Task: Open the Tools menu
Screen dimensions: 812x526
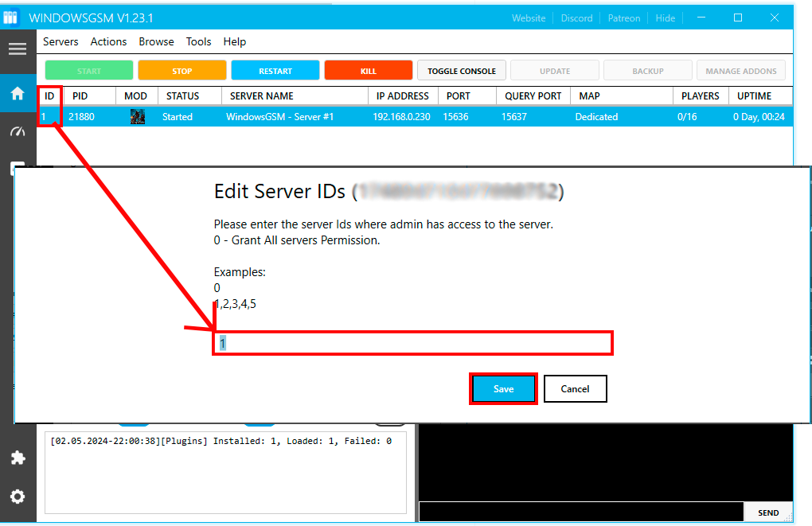Action: [x=199, y=41]
